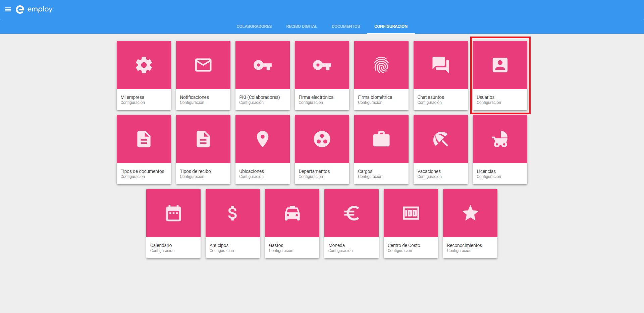Click the Anticipos dollar sign icon
Image resolution: width=644 pixels, height=313 pixels.
point(233,213)
